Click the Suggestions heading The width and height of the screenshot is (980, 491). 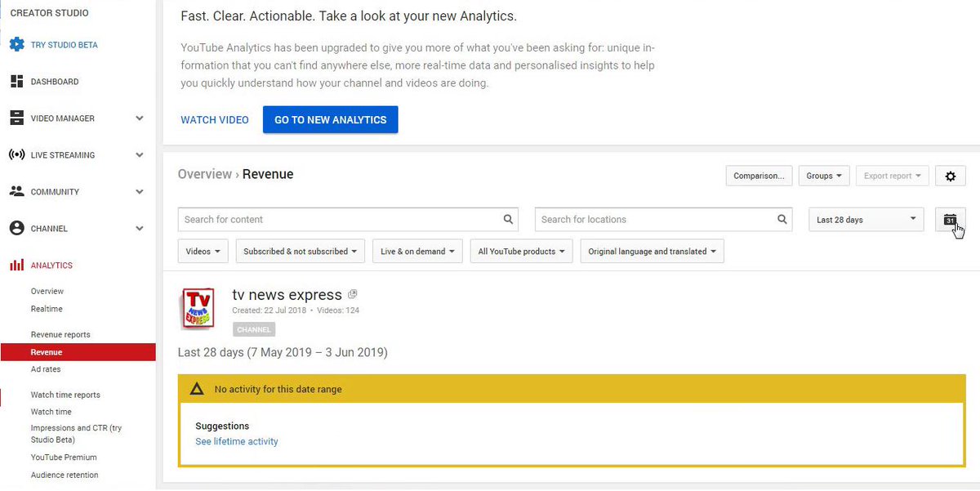[222, 426]
